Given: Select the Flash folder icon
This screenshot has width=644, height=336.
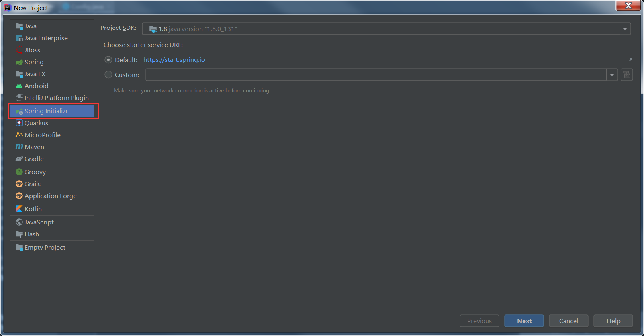Looking at the screenshot, I should [19, 234].
